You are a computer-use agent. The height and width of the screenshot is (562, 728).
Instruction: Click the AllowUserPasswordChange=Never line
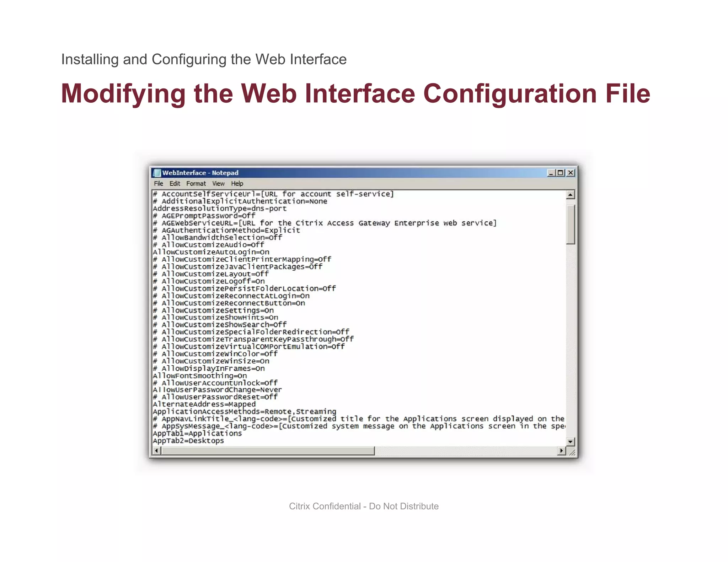pyautogui.click(x=217, y=390)
